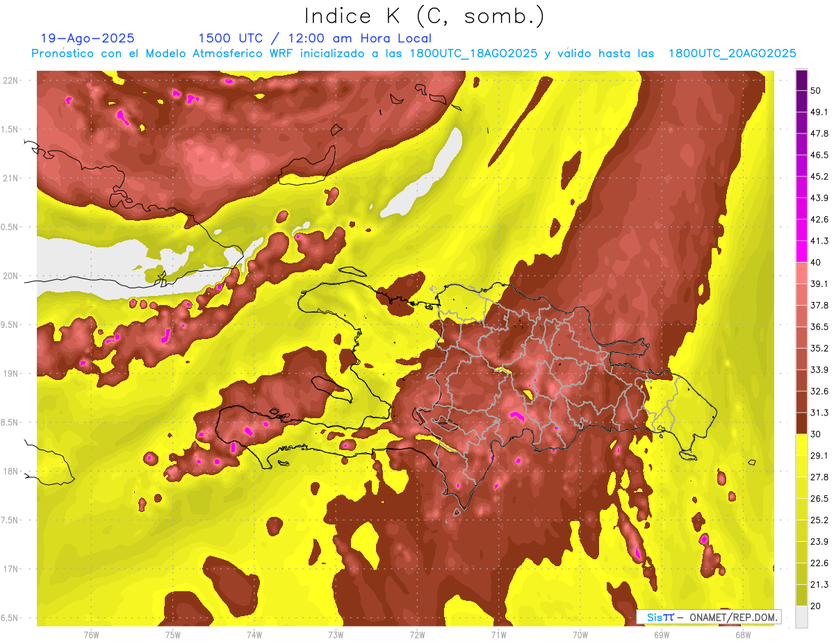834x644 pixels.
Task: Click the colorbar value 25.2
Action: click(819, 520)
